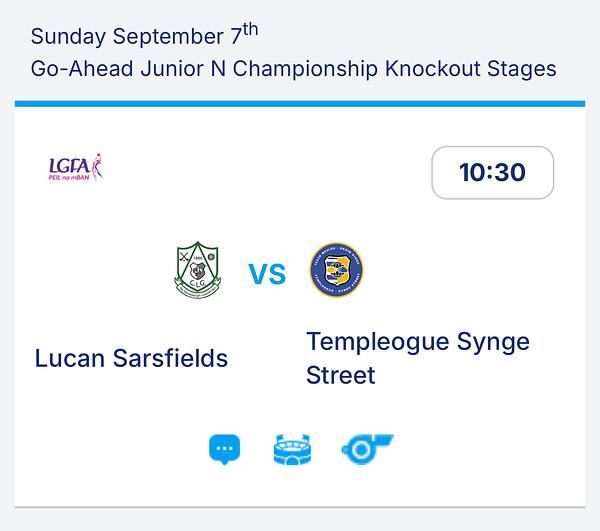Click the word Templeogue in the away team name

(x=377, y=343)
